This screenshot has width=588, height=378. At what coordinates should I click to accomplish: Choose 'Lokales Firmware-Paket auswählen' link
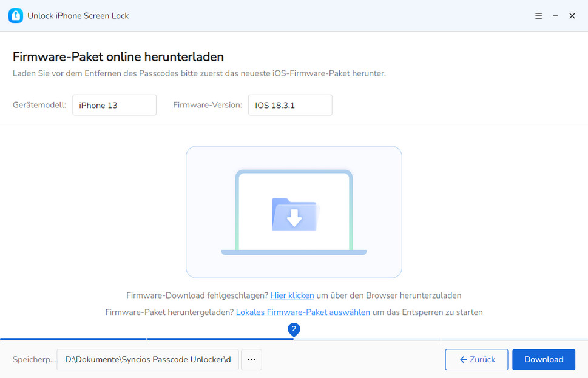(303, 312)
